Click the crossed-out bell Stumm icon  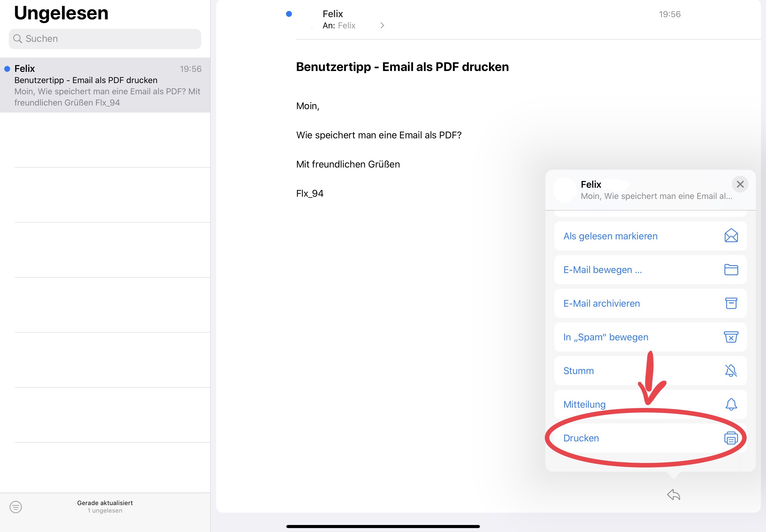[x=731, y=371]
